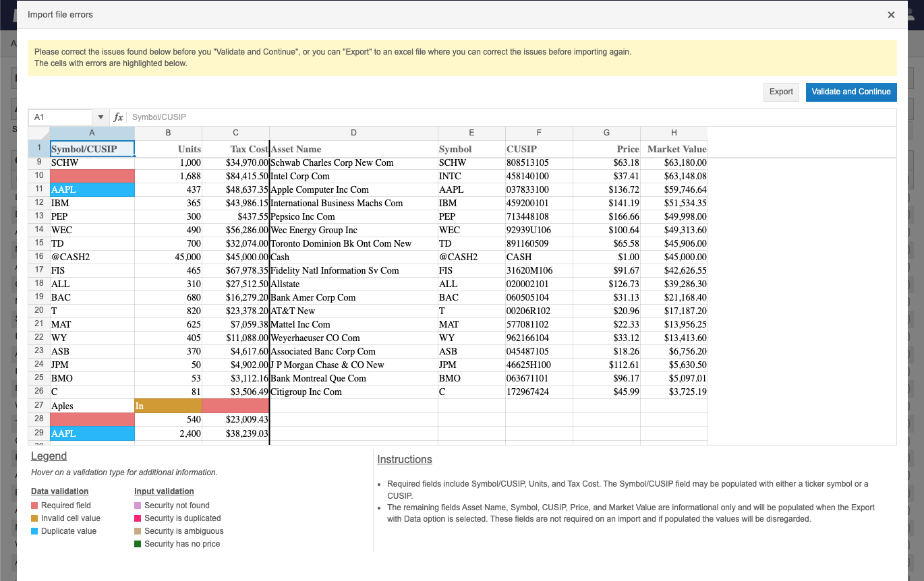This screenshot has width=924, height=581.
Task: Click the red Tax Cost cell in row 27
Action: [x=235, y=406]
